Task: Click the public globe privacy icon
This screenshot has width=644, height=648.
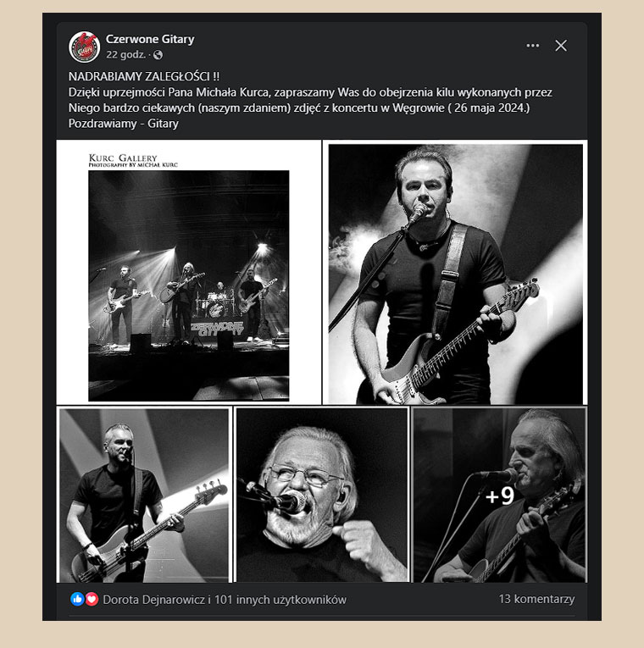Action: coord(158,54)
